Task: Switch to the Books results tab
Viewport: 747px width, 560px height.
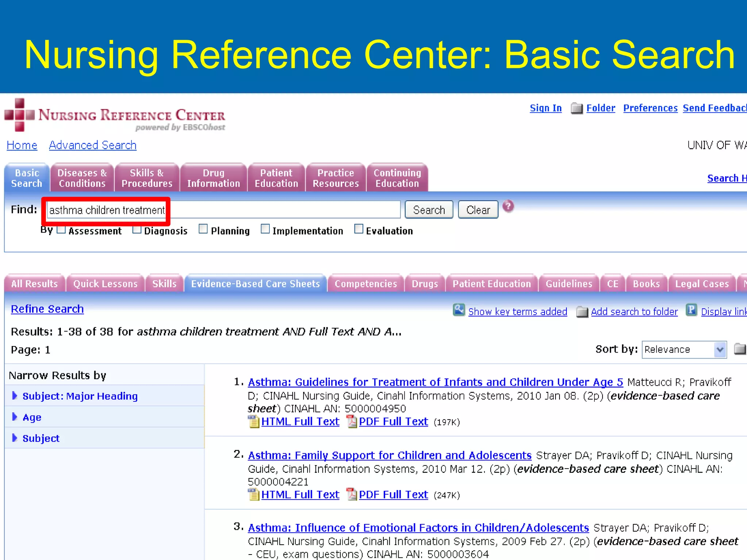Action: coord(646,284)
